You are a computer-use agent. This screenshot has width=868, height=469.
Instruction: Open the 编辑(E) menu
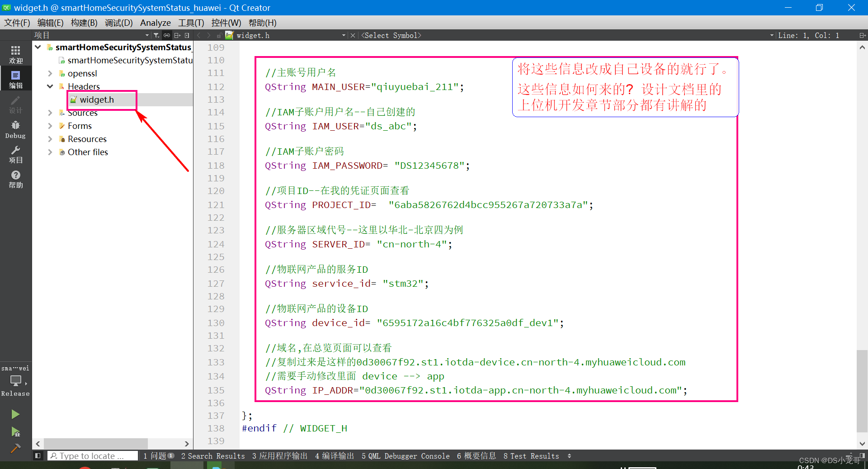coord(50,23)
